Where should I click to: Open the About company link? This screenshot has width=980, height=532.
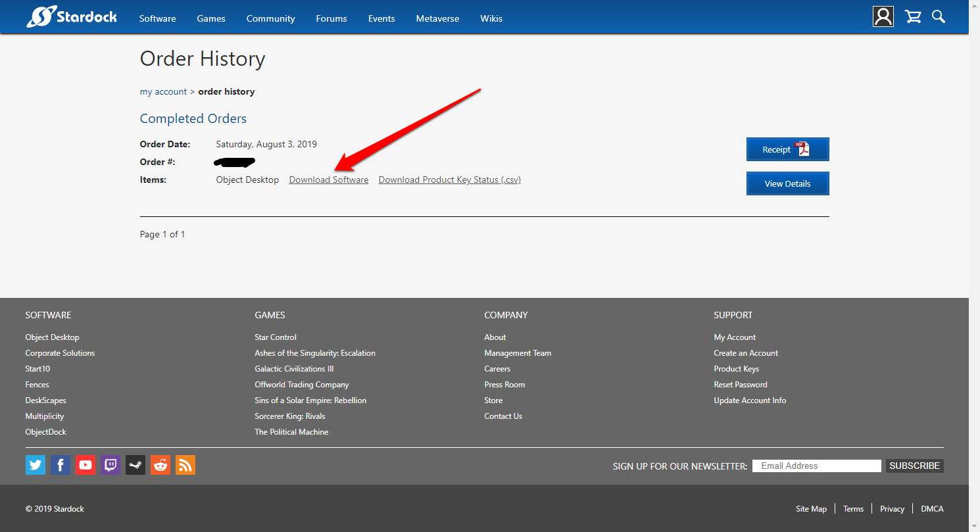tap(495, 337)
